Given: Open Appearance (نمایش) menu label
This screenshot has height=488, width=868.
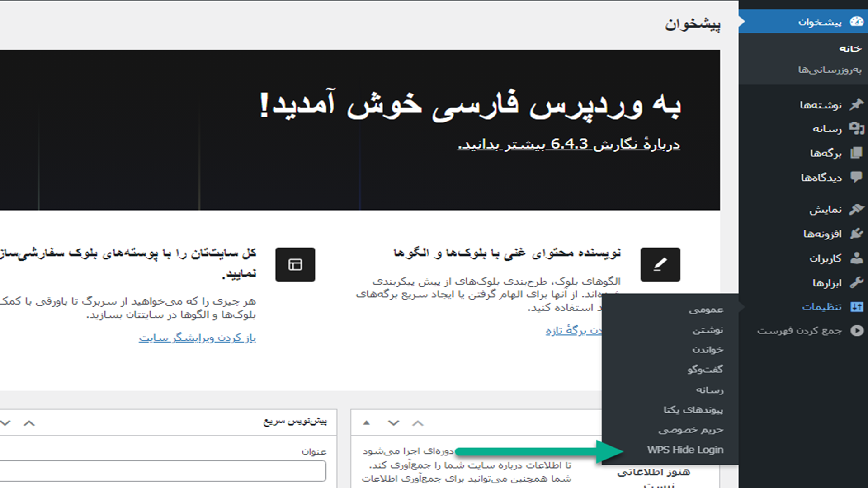Looking at the screenshot, I should tap(826, 210).
